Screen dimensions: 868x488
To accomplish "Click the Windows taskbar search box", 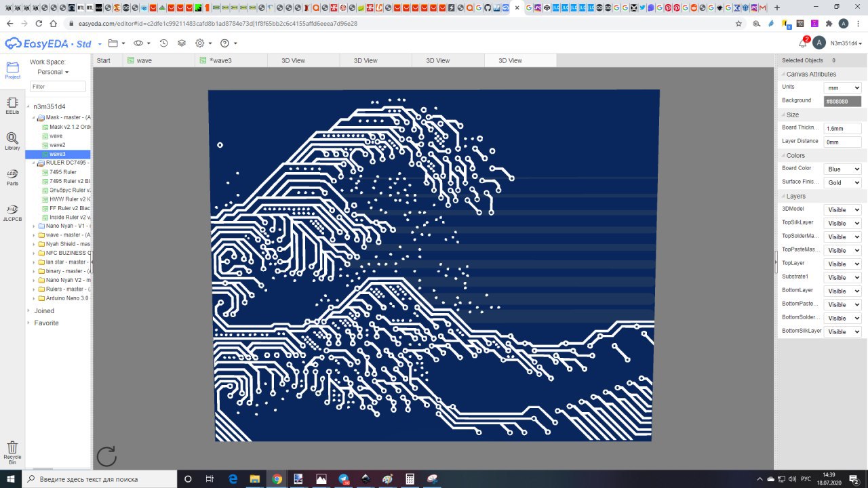I will coord(100,479).
